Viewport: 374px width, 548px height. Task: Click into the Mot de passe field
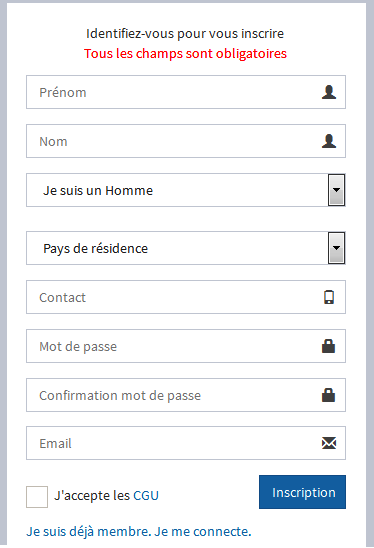tap(186, 346)
